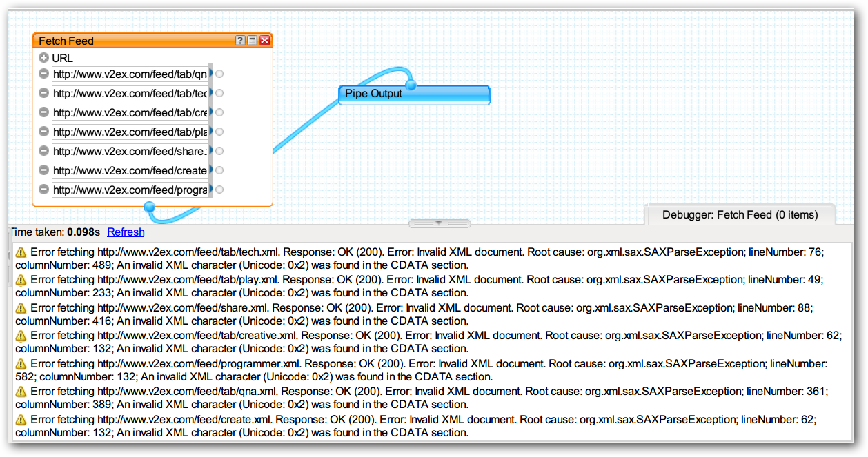The height and width of the screenshot is (457, 868).
Task: Collapse the Fetch Feed module
Action: 253,41
